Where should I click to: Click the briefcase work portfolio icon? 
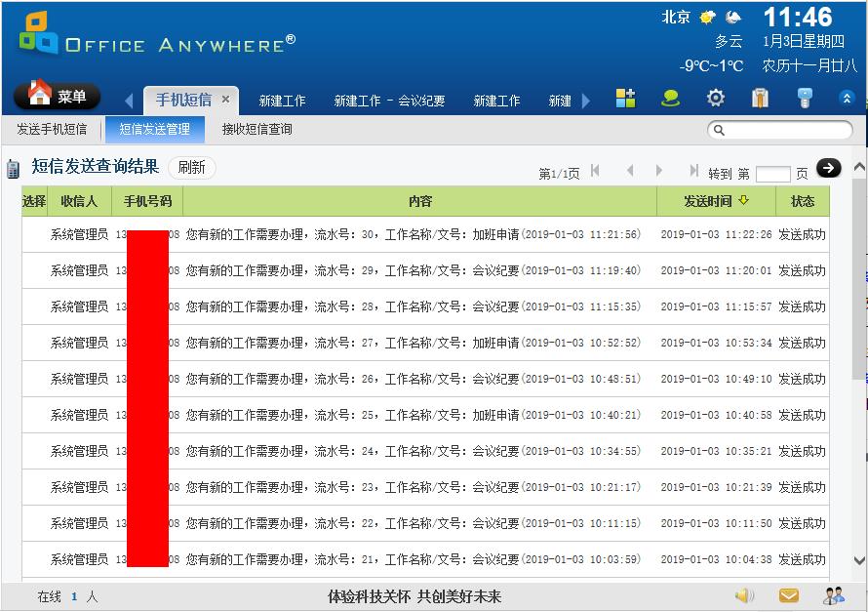coord(759,98)
